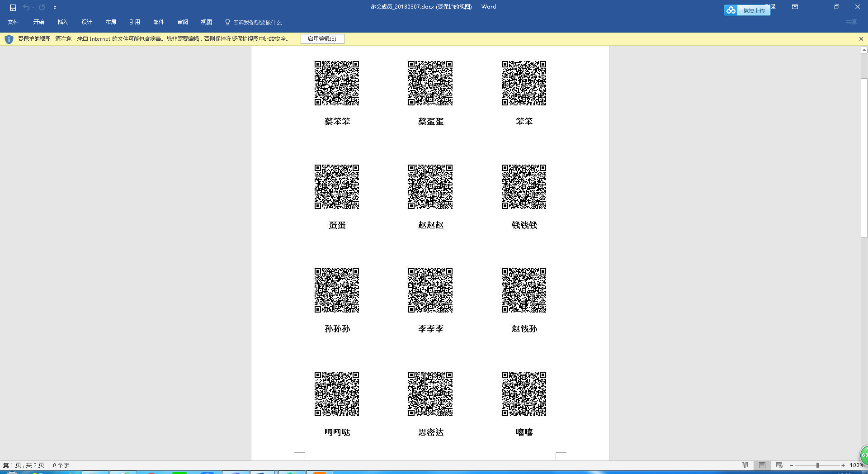Click the scroll up arrow of vertical scrollbar

coord(864,50)
